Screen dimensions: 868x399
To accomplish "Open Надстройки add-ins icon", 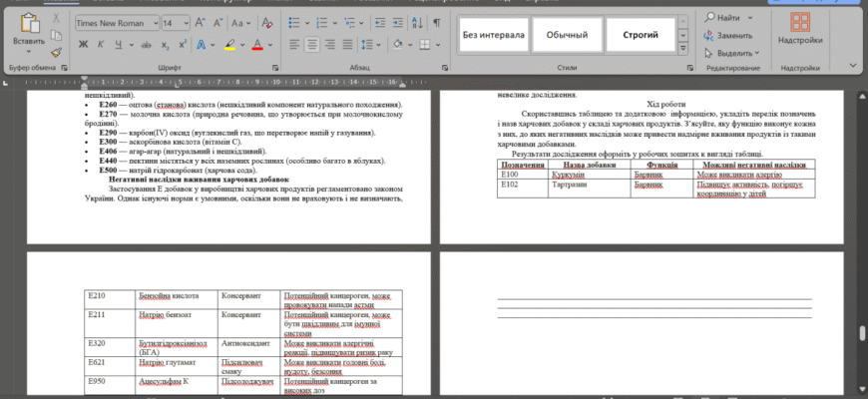I will click(800, 29).
